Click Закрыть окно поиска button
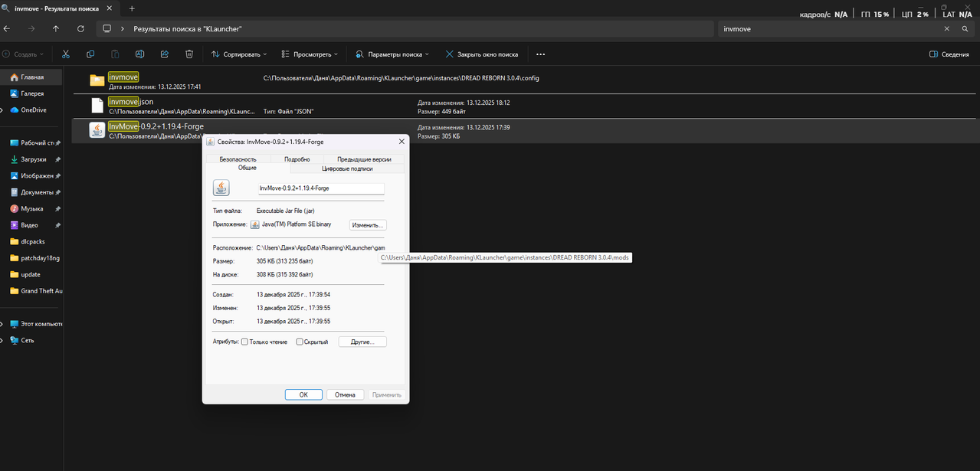Image resolution: width=980 pixels, height=471 pixels. coord(481,54)
